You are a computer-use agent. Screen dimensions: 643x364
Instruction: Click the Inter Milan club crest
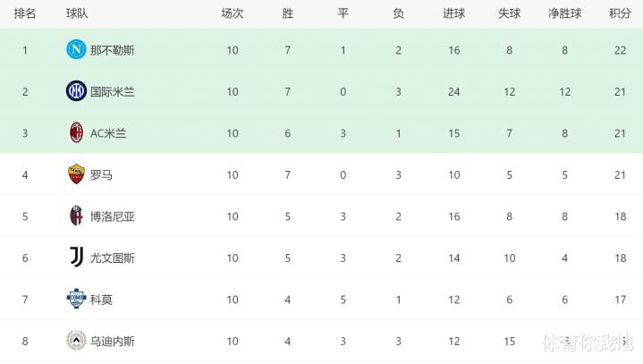(76, 91)
